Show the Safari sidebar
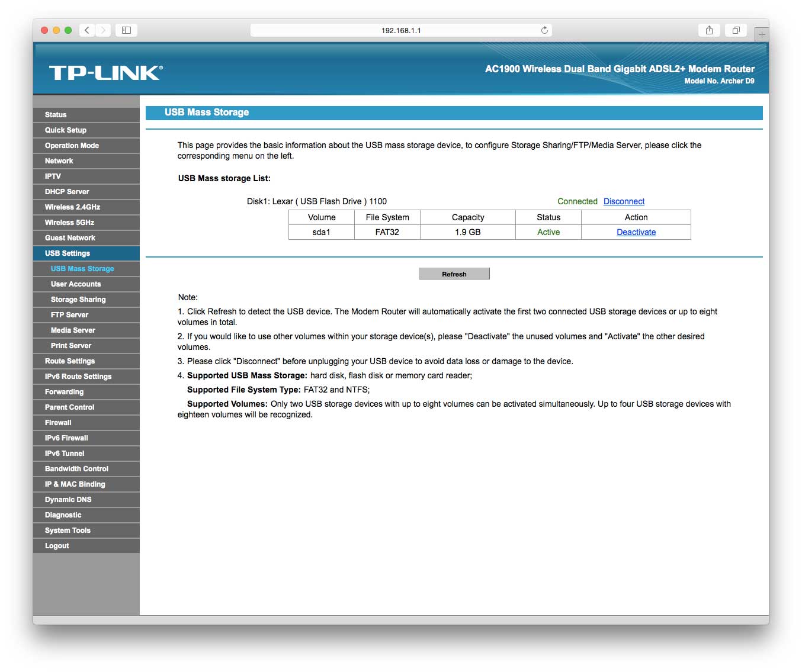Image resolution: width=802 pixels, height=672 pixels. point(126,30)
